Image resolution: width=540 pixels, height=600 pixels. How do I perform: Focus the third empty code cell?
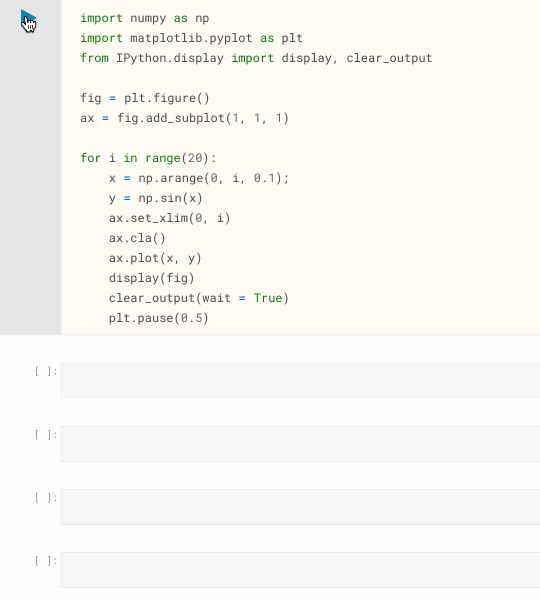click(300, 507)
